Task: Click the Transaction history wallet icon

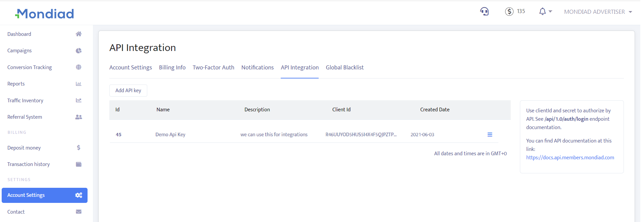Action: 78,164
